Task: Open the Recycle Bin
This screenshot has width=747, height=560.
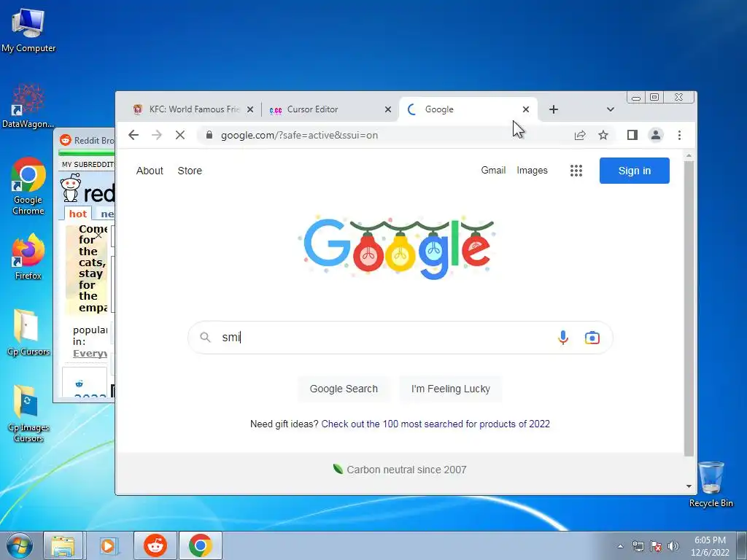Action: coord(711,484)
